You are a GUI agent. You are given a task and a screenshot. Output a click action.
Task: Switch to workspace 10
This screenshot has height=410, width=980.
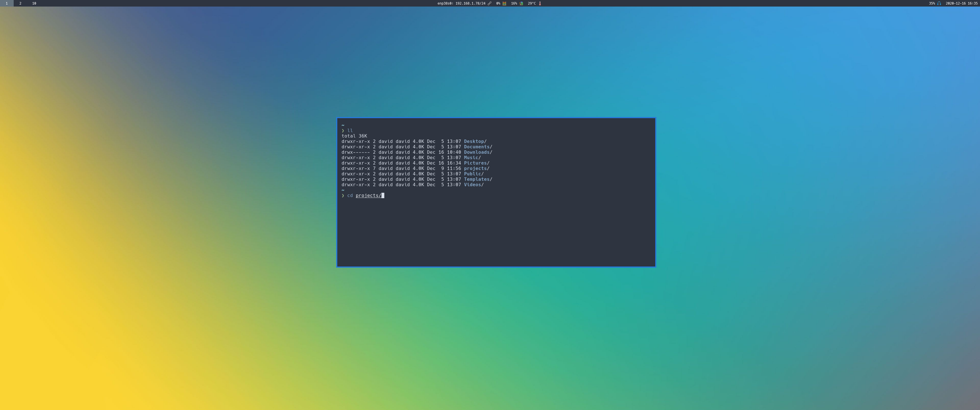(34, 3)
